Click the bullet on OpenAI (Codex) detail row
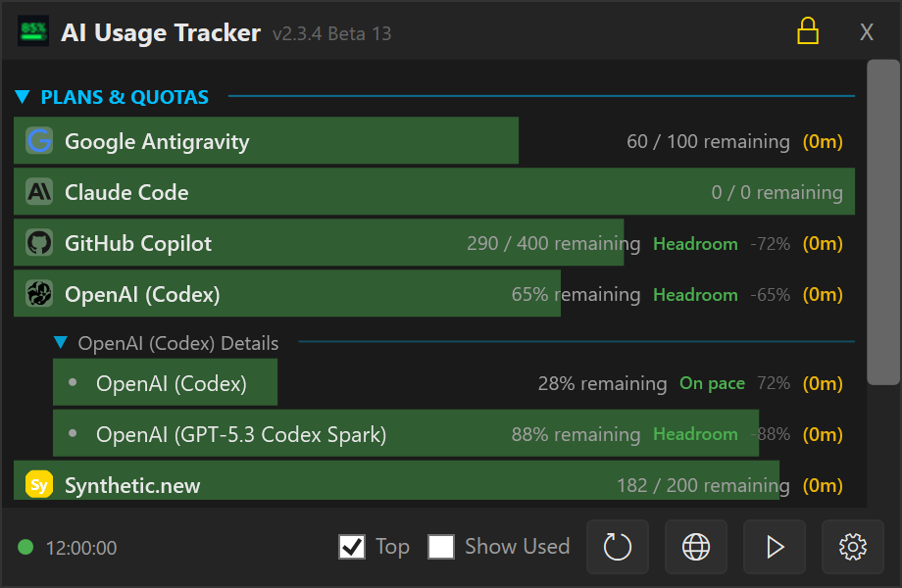 click(x=73, y=382)
